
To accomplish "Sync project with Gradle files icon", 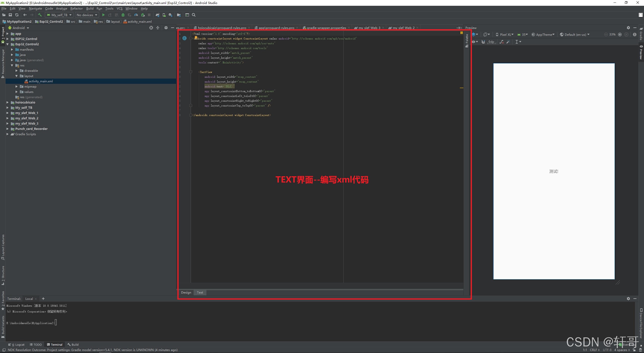I will [157, 15].
